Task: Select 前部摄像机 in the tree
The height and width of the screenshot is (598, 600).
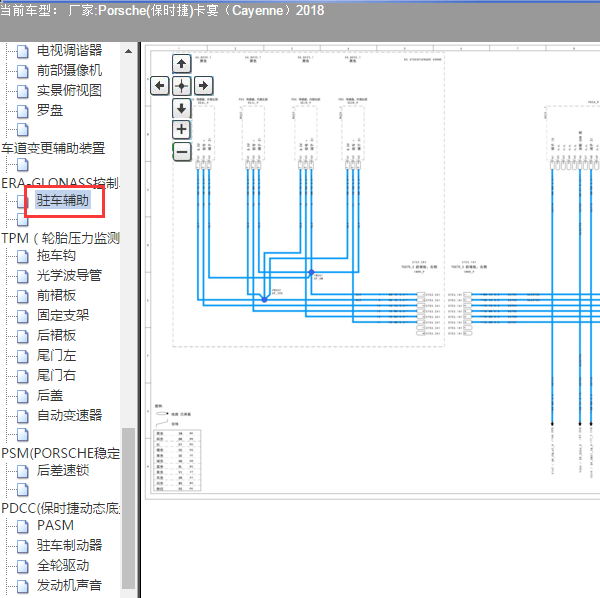Action: [x=69, y=70]
